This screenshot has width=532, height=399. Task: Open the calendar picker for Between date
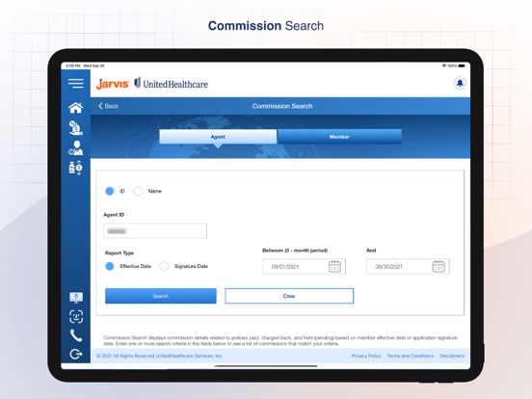coord(334,266)
